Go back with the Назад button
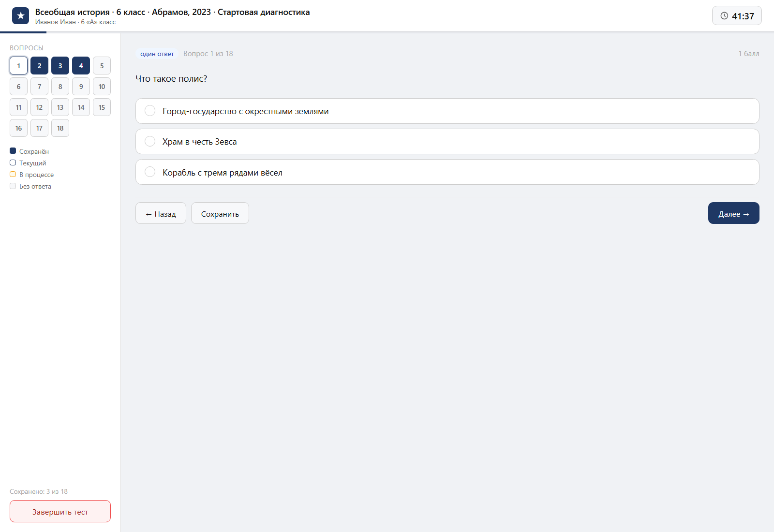 click(x=161, y=213)
